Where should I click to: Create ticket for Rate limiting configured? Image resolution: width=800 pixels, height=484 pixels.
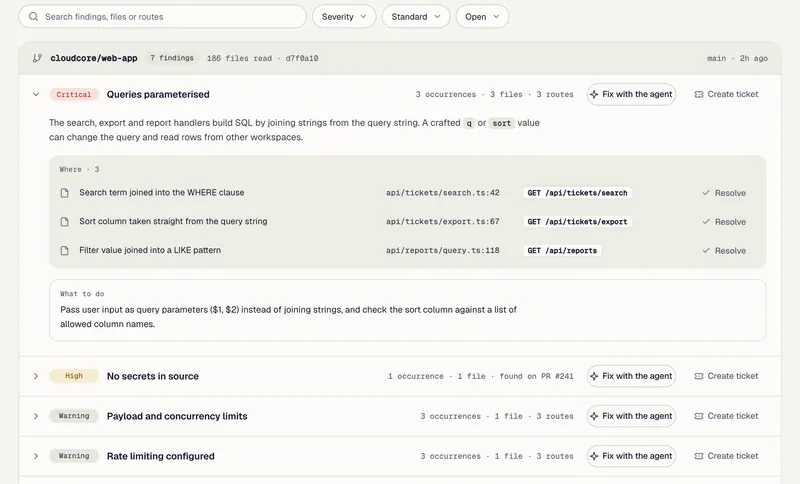tap(727, 456)
